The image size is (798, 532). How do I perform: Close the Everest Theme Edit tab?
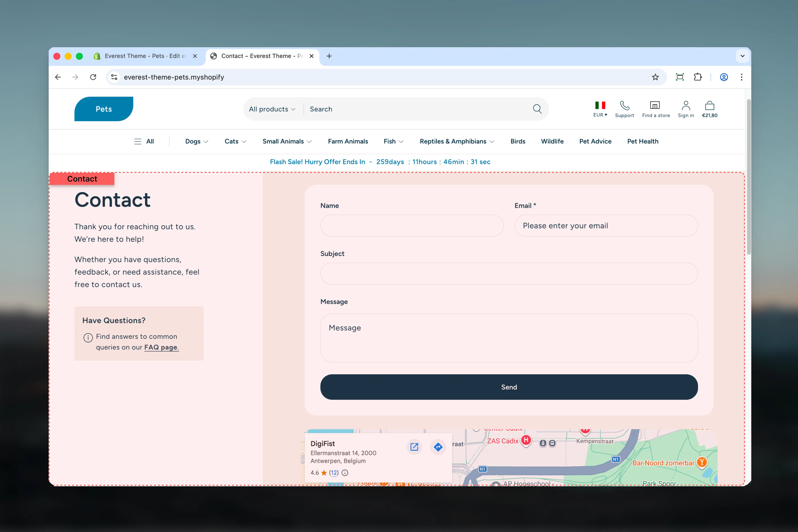click(x=195, y=56)
